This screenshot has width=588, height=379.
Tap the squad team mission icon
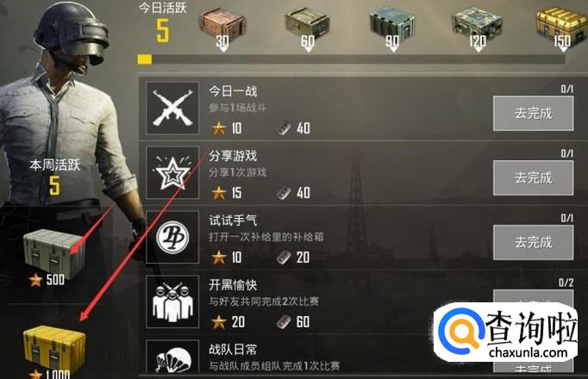(172, 301)
